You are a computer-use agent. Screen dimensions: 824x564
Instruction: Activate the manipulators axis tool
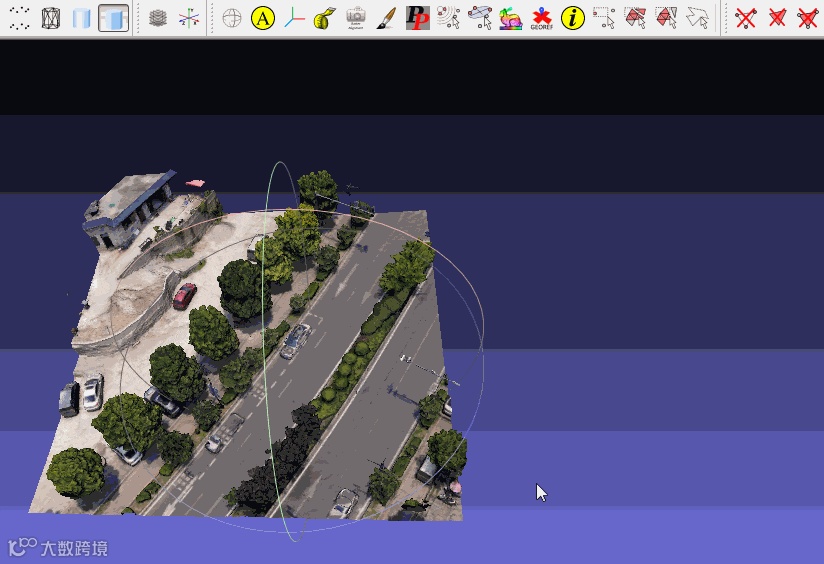(294, 18)
